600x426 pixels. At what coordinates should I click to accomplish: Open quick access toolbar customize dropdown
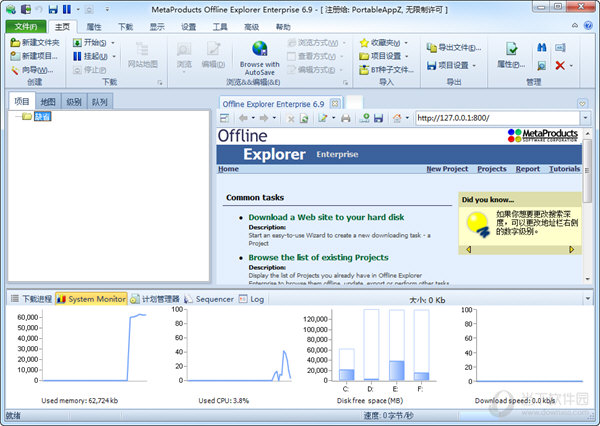tap(107, 9)
